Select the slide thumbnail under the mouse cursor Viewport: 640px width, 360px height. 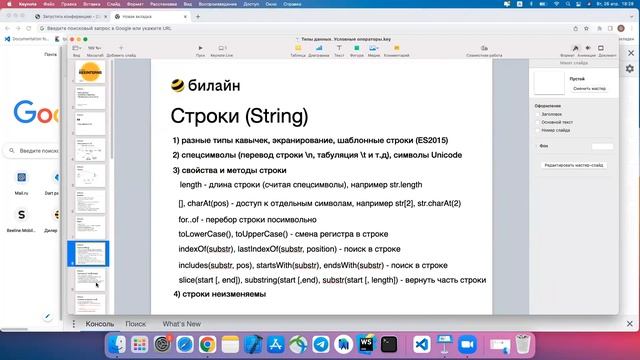pos(90,280)
